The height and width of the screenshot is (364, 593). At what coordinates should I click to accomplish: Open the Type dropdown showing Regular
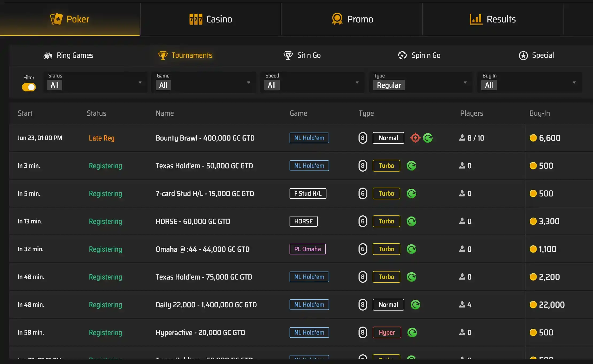tap(421, 82)
